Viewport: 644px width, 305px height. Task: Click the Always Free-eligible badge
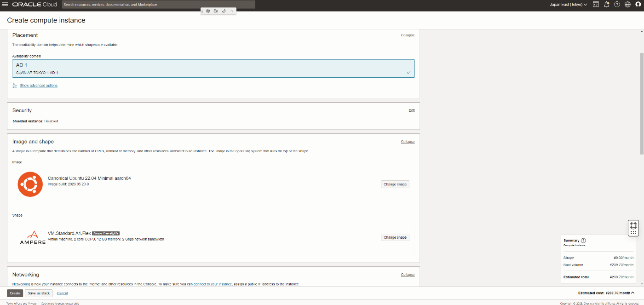point(106,233)
